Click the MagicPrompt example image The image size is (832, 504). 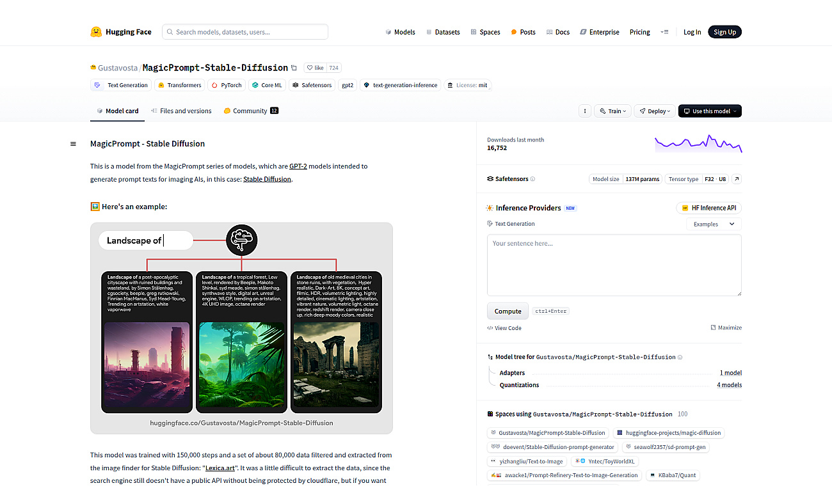tap(241, 328)
